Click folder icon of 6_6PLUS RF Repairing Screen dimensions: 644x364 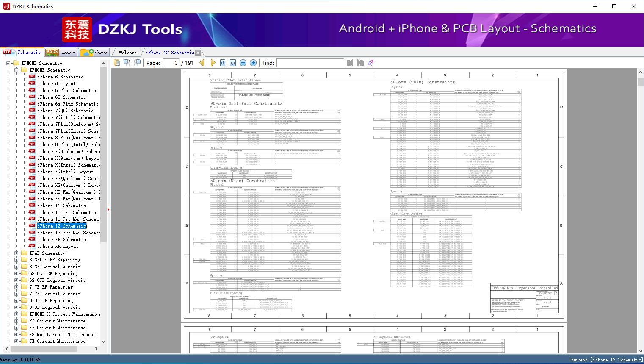pyautogui.click(x=24, y=260)
